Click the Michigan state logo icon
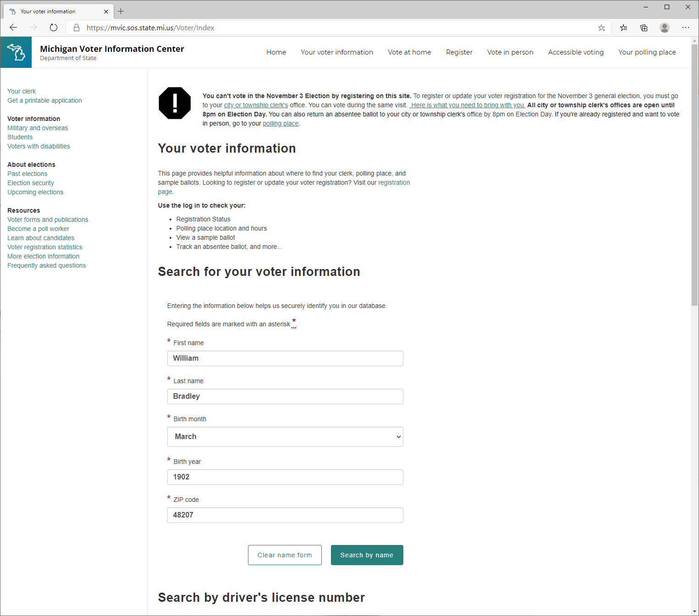 click(16, 52)
